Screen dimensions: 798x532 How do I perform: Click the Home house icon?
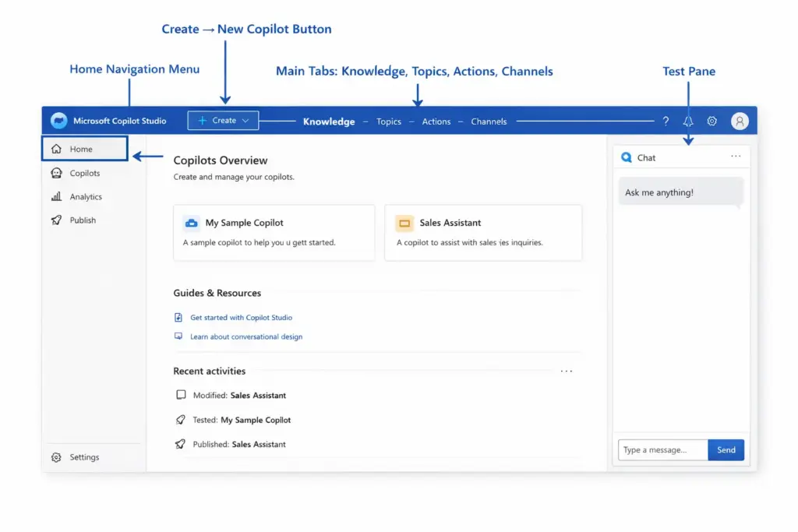click(x=56, y=149)
